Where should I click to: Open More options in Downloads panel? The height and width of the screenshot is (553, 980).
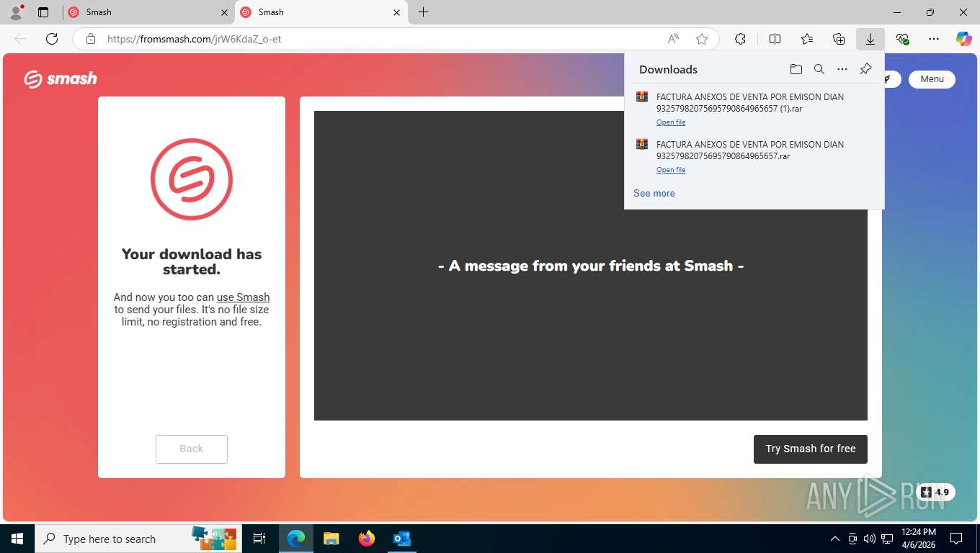842,69
